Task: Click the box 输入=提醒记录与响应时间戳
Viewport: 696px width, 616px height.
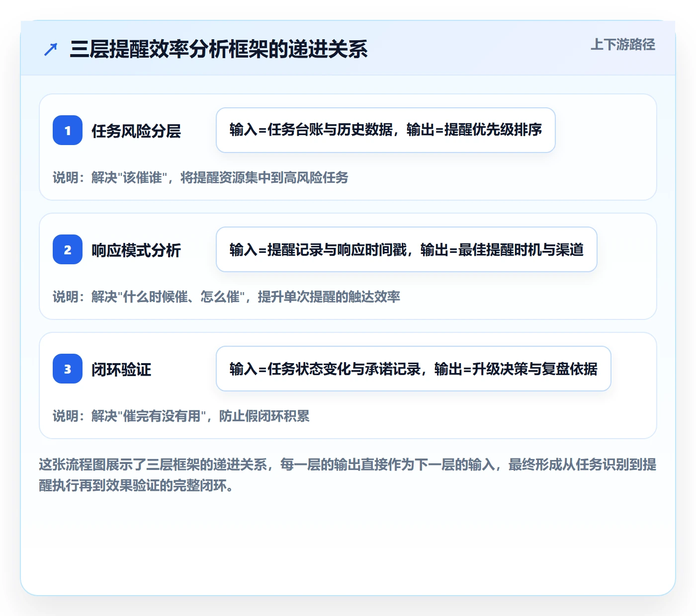Action: (x=407, y=249)
